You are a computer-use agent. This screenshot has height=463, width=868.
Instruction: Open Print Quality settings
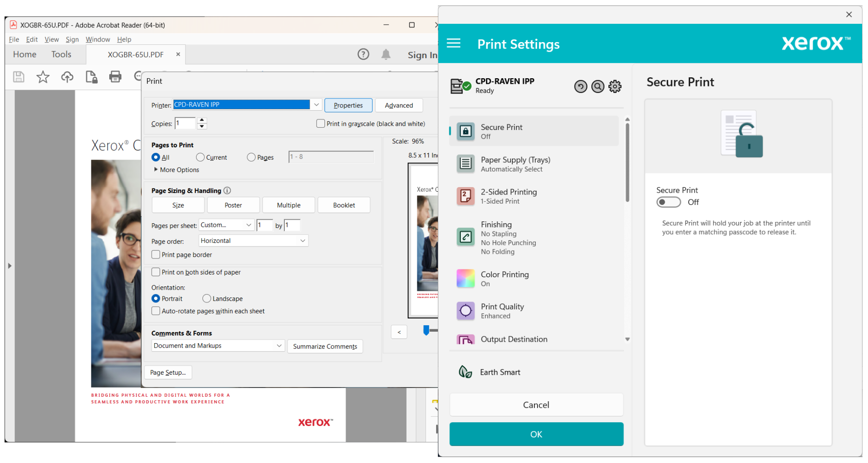pyautogui.click(x=502, y=311)
